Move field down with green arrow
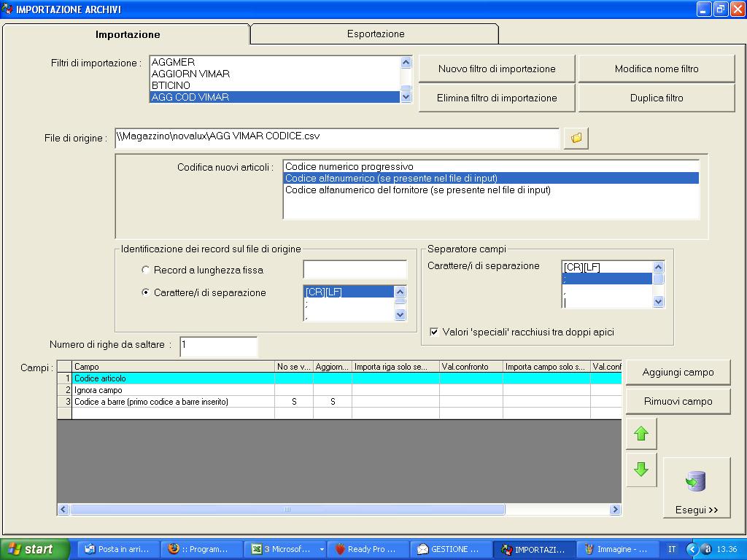 [x=641, y=470]
